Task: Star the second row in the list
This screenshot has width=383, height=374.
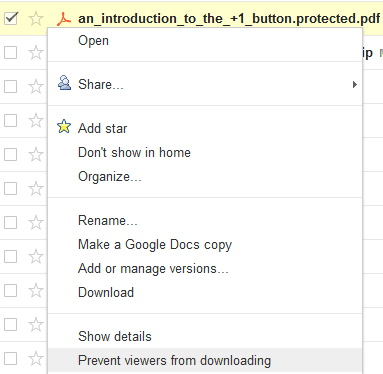Action: [36, 53]
